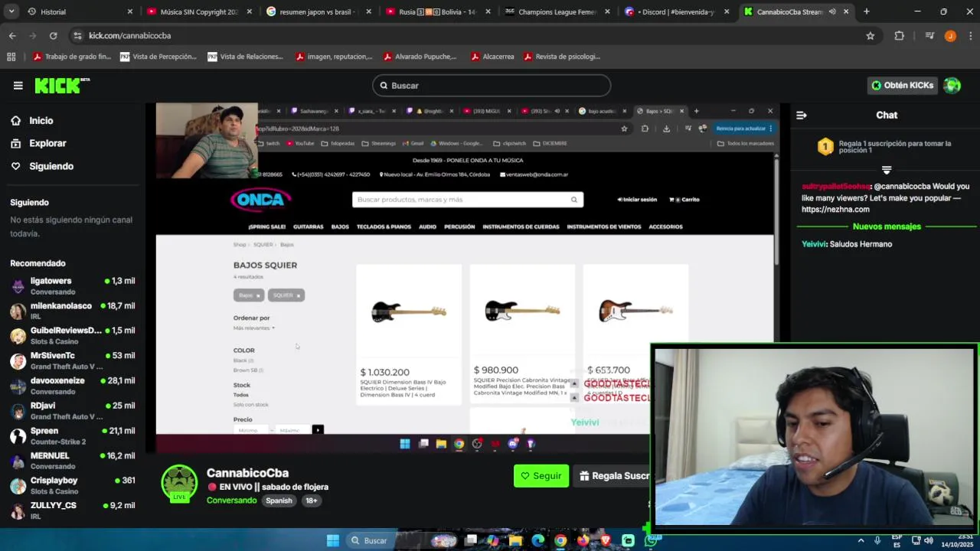Open the Chrome extensions puzzle icon
The image size is (980, 551).
(899, 36)
